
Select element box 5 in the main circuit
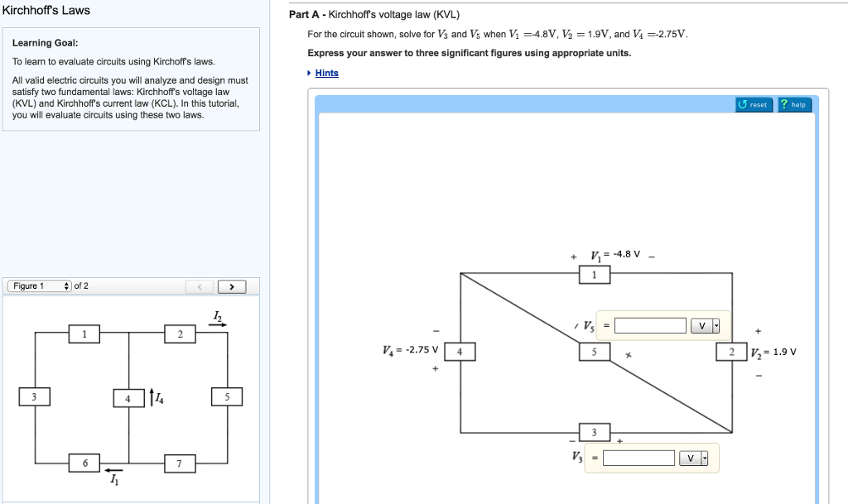pos(595,350)
